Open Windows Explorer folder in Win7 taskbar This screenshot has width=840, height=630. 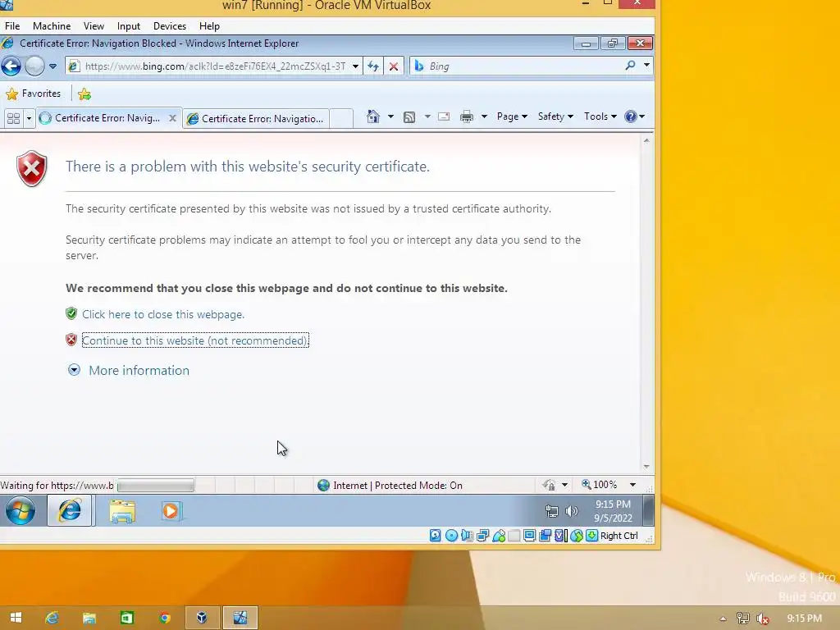(122, 511)
